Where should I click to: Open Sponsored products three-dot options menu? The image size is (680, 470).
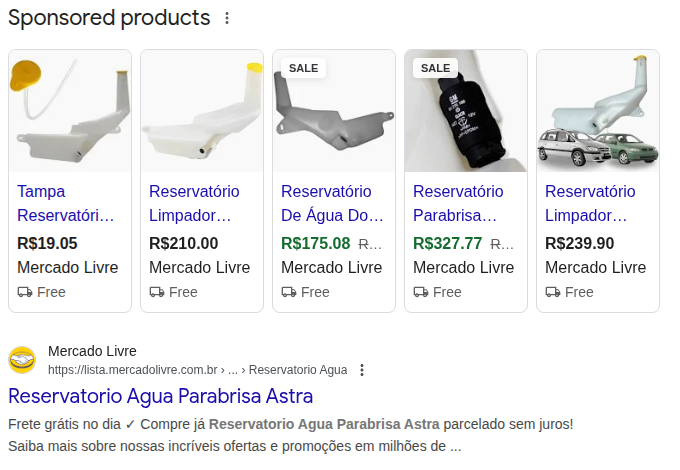point(227,18)
